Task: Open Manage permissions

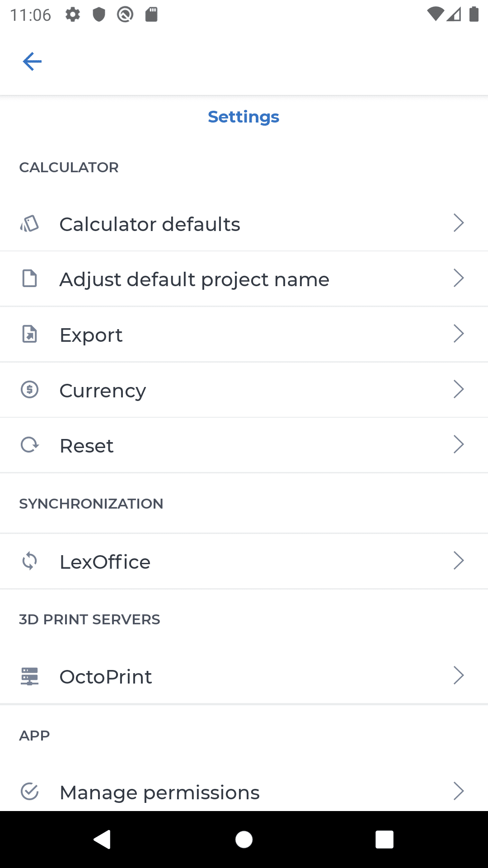Action: [160, 793]
